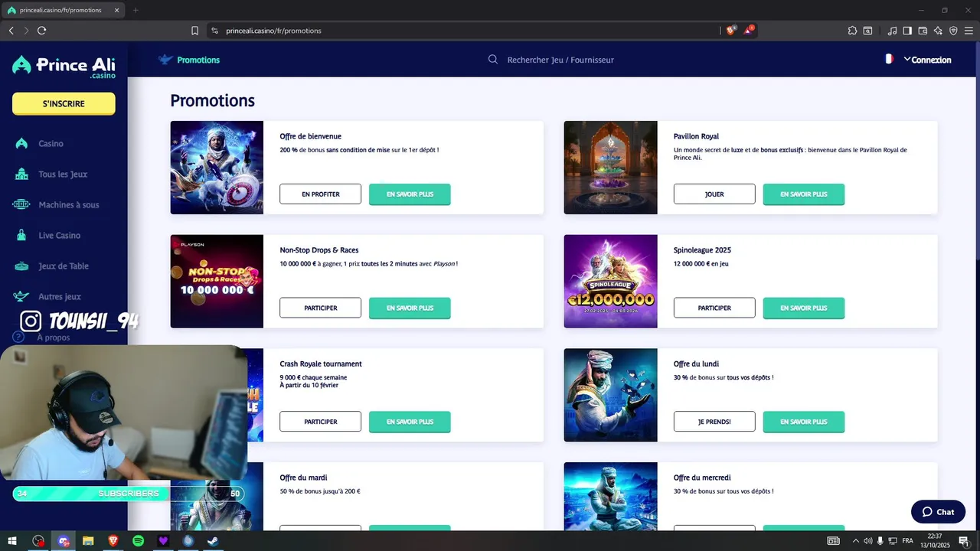Click PARTICIPER on Spinoleague 2025

(x=714, y=308)
